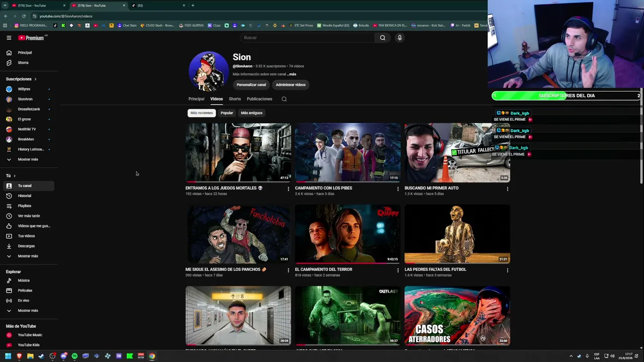The width and height of the screenshot is (644, 362).
Task: Open options for BUSCANDO MI PRIMER AUTO
Action: [507, 189]
